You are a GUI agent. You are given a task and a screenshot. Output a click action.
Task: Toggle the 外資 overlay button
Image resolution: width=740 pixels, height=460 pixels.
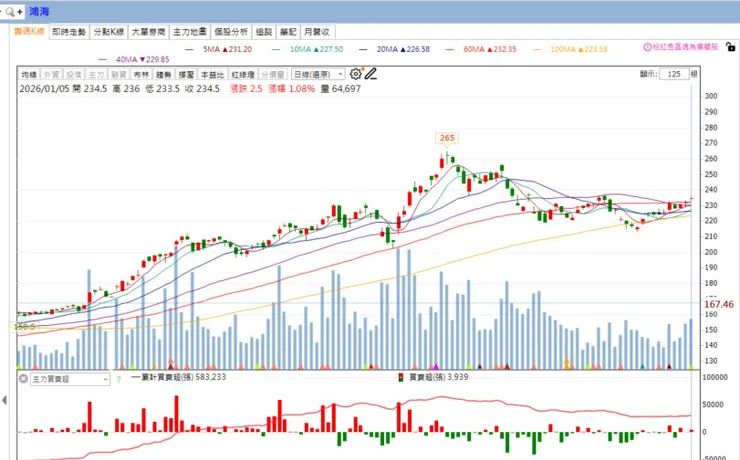pyautogui.click(x=51, y=75)
